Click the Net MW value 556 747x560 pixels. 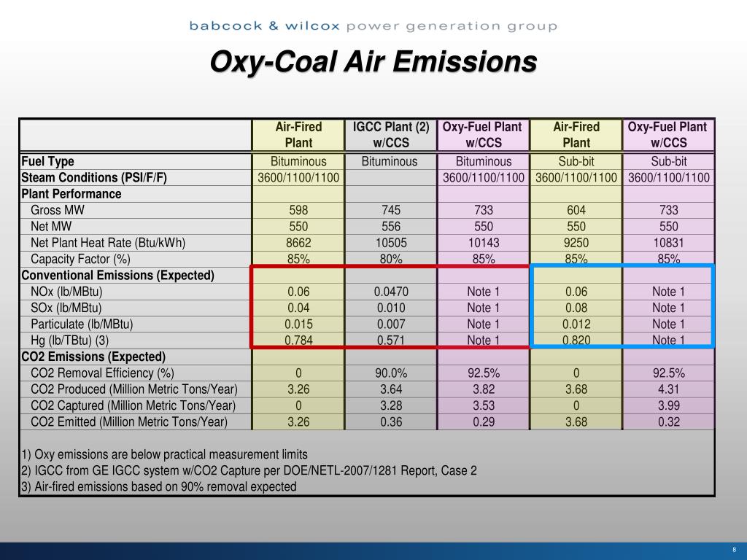pyautogui.click(x=391, y=226)
